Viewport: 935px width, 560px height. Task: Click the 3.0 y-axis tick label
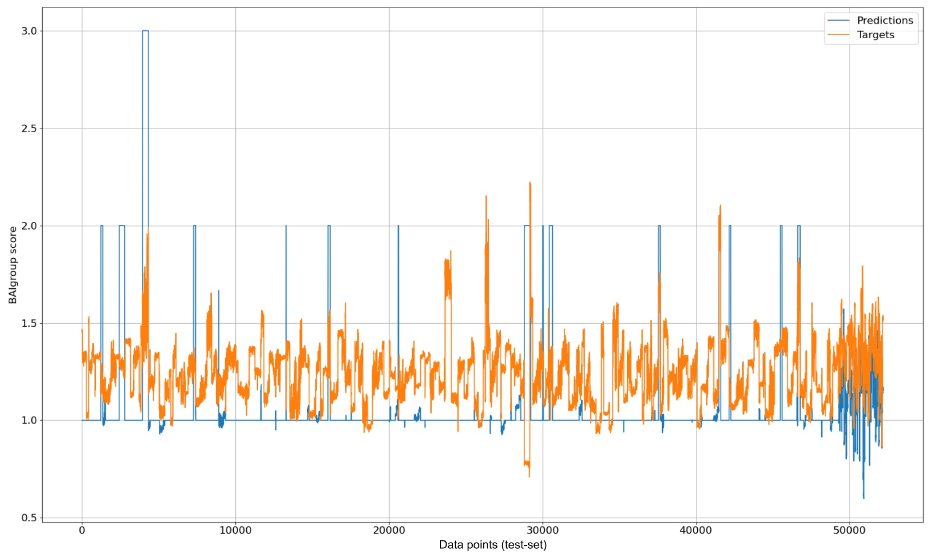(x=29, y=31)
